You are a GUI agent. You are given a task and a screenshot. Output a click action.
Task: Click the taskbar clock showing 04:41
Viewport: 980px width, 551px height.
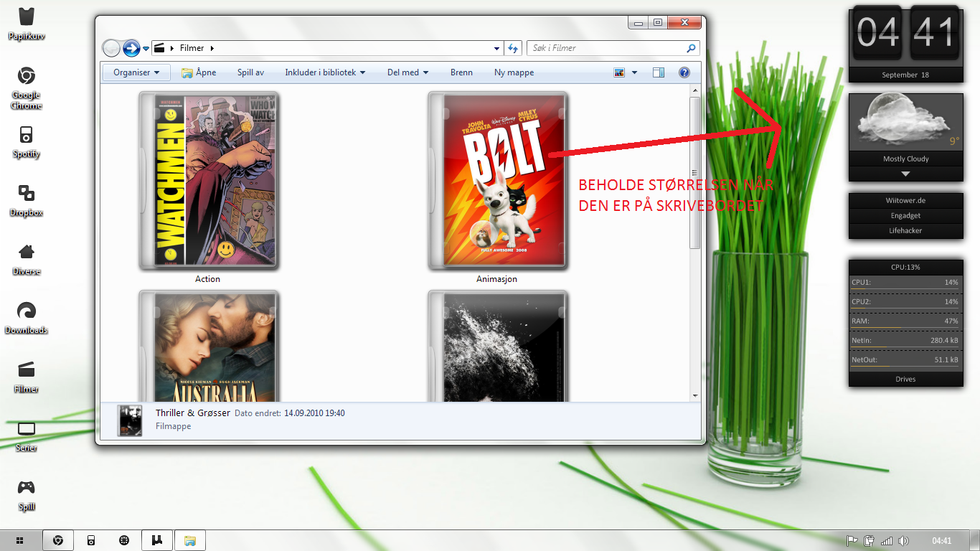[x=941, y=541]
